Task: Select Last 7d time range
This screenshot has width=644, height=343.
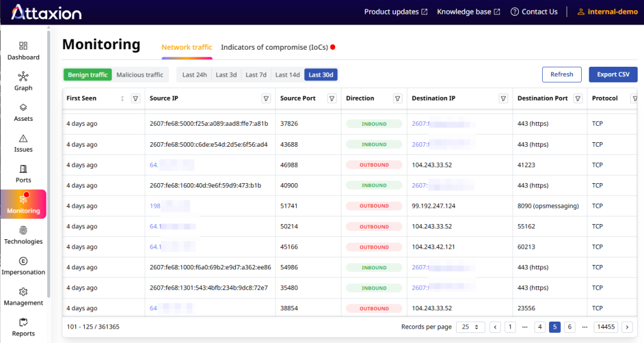Action: (256, 75)
